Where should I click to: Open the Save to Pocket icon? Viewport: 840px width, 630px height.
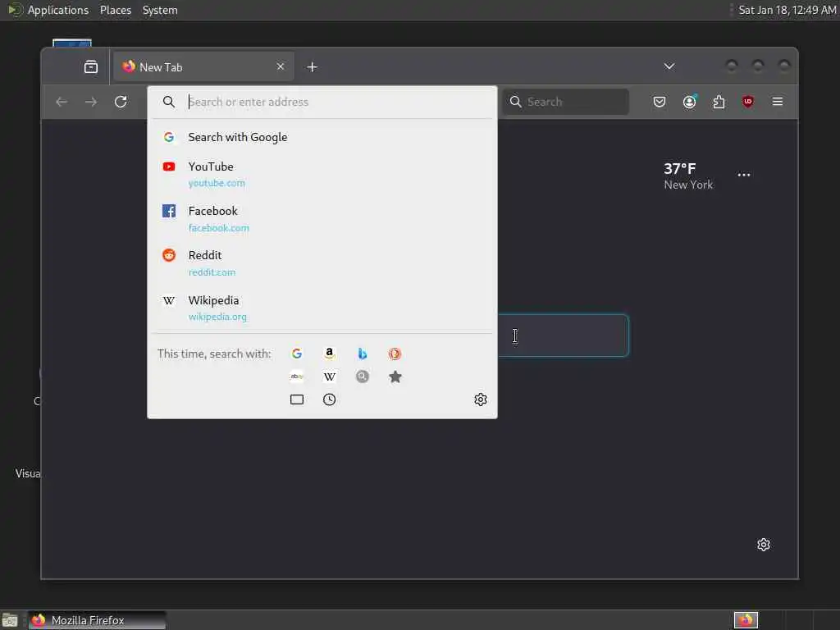660,102
